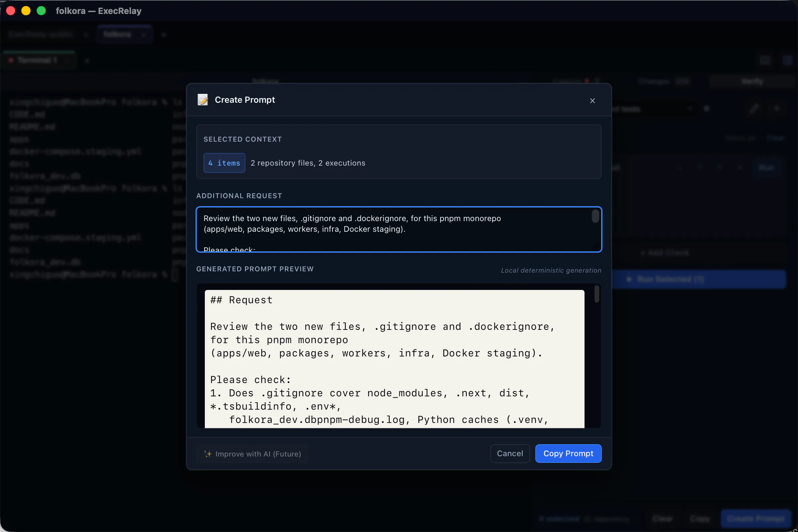Image resolution: width=798 pixels, height=532 pixels.
Task: Click the blurred Run Selected button behind dialog
Action: point(699,279)
